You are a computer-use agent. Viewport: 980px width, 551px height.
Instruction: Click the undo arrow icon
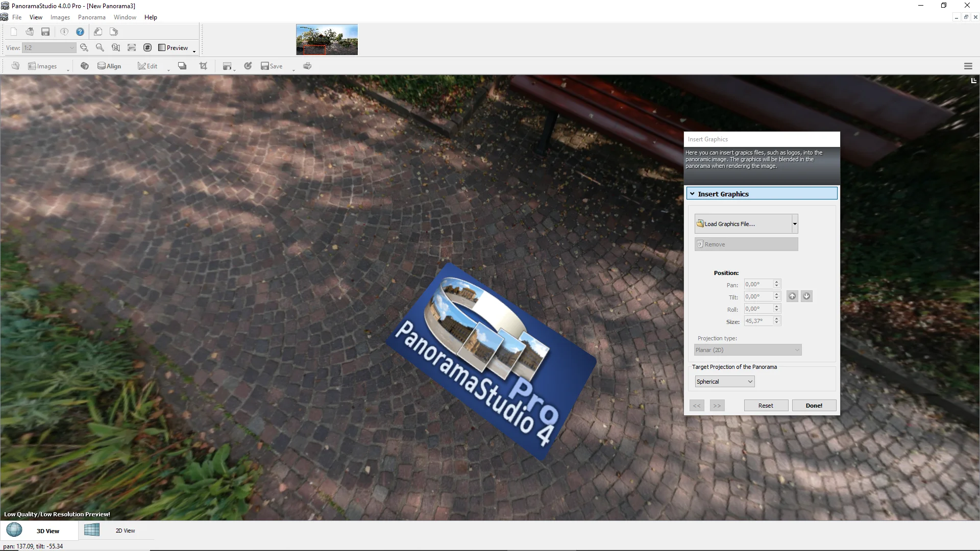click(x=98, y=32)
